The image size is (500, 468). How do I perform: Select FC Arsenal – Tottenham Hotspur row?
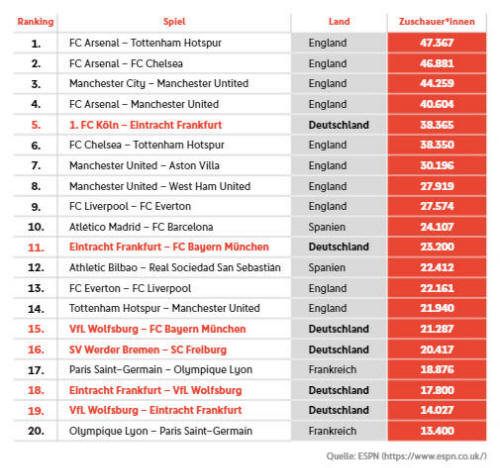250,43
